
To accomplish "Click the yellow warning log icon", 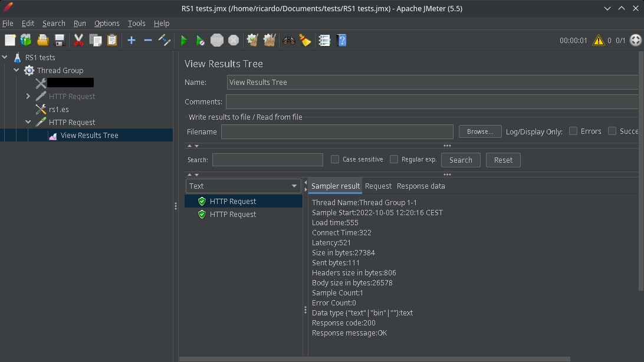I will (599, 40).
